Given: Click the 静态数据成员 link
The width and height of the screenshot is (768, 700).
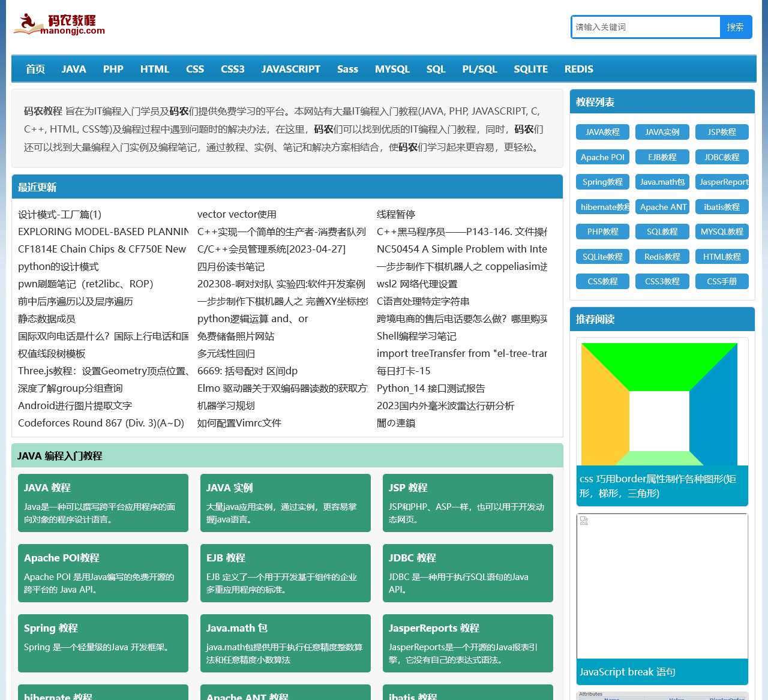Looking at the screenshot, I should point(47,319).
